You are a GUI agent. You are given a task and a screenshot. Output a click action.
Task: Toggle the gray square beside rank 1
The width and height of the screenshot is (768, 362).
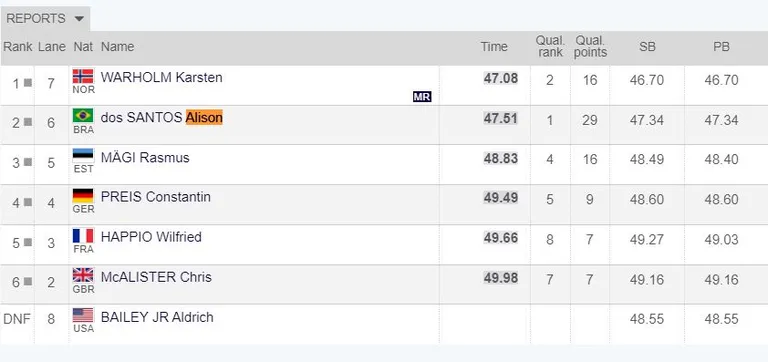(x=28, y=83)
